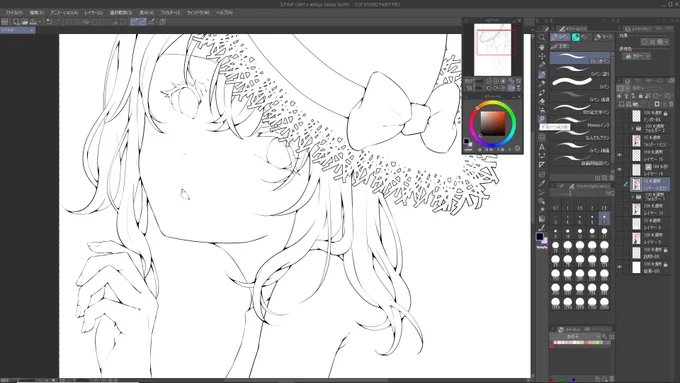
Task: Open the 表現色 カラー dropdown
Action: pyautogui.click(x=636, y=56)
